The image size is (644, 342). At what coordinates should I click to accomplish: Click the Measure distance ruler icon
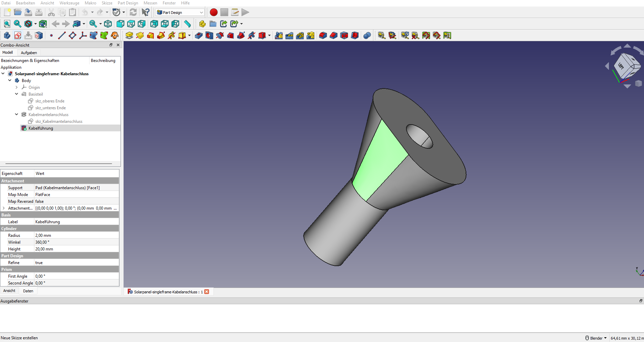click(188, 24)
